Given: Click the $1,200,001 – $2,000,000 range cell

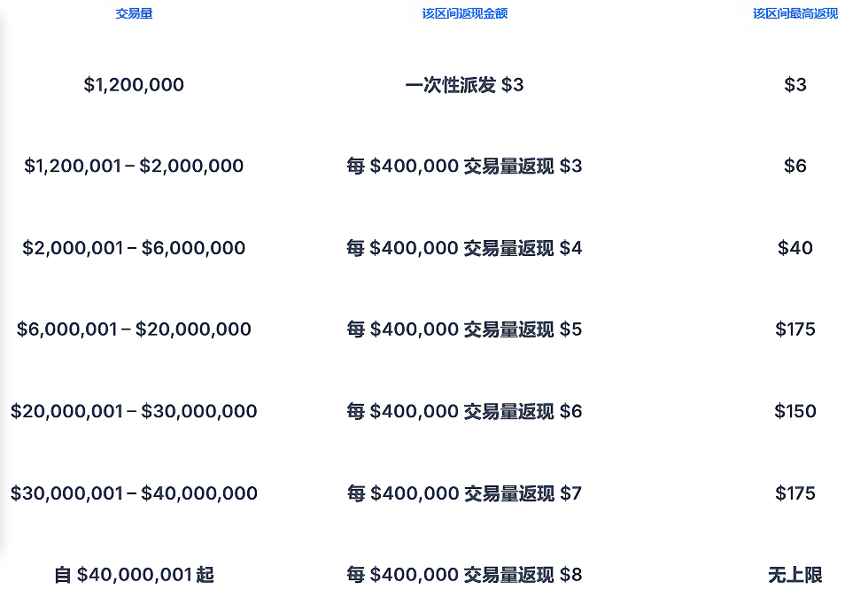Looking at the screenshot, I should [134, 166].
